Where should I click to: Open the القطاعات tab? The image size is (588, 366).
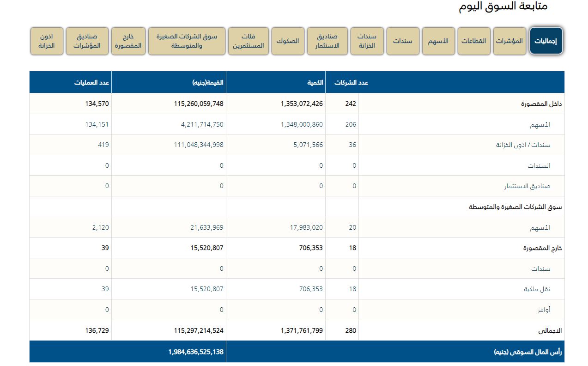(473, 41)
